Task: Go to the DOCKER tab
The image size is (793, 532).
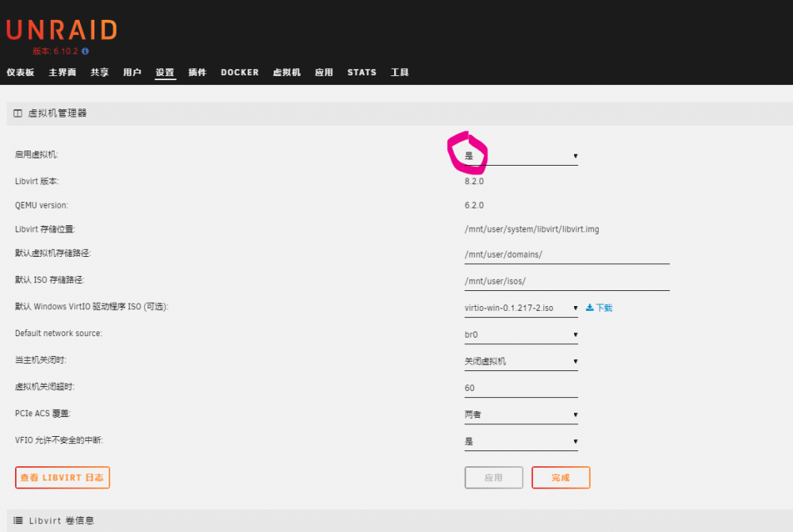Action: click(x=239, y=72)
